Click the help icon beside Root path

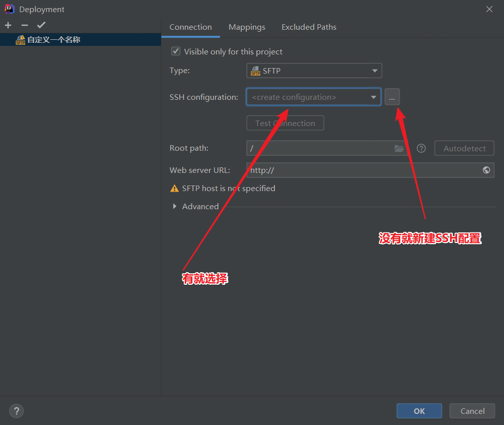(x=421, y=148)
